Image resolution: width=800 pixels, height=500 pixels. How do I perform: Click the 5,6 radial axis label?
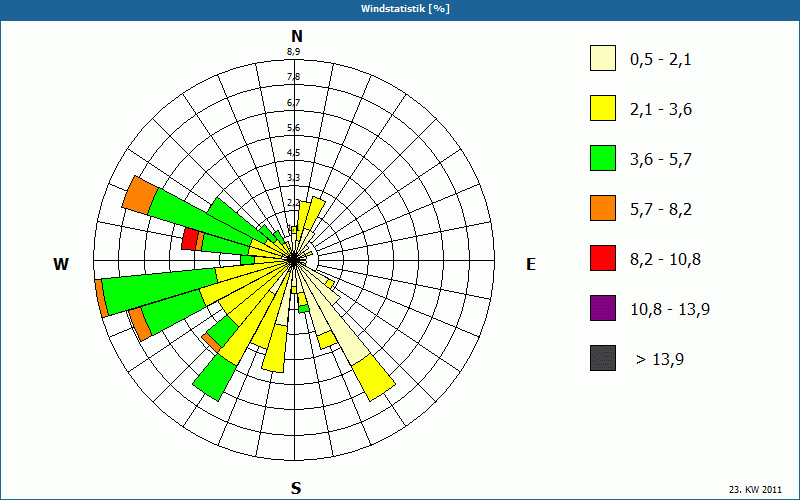point(293,128)
